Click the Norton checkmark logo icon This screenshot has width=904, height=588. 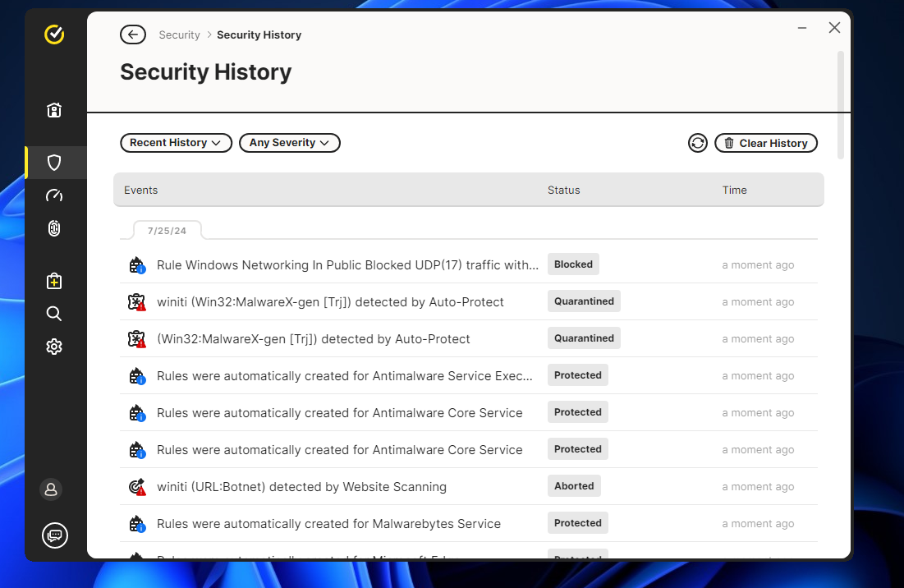(x=54, y=34)
